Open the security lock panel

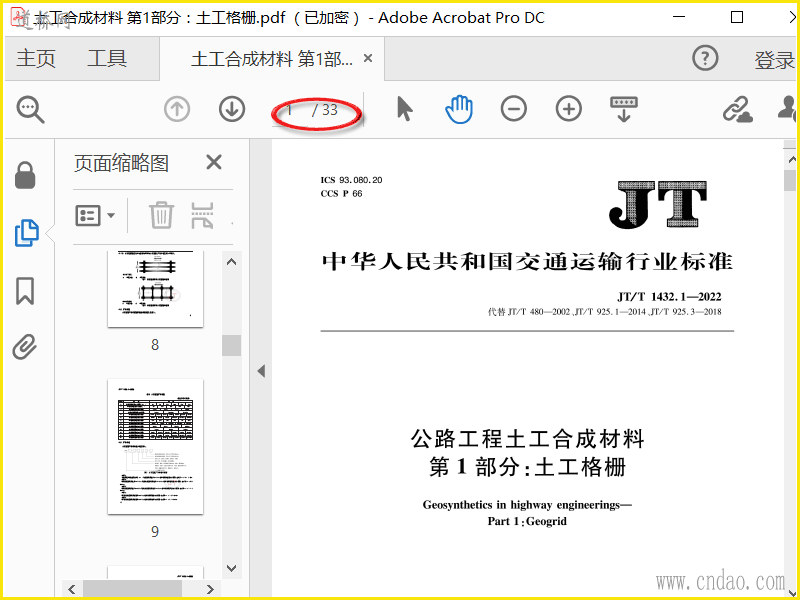point(25,176)
